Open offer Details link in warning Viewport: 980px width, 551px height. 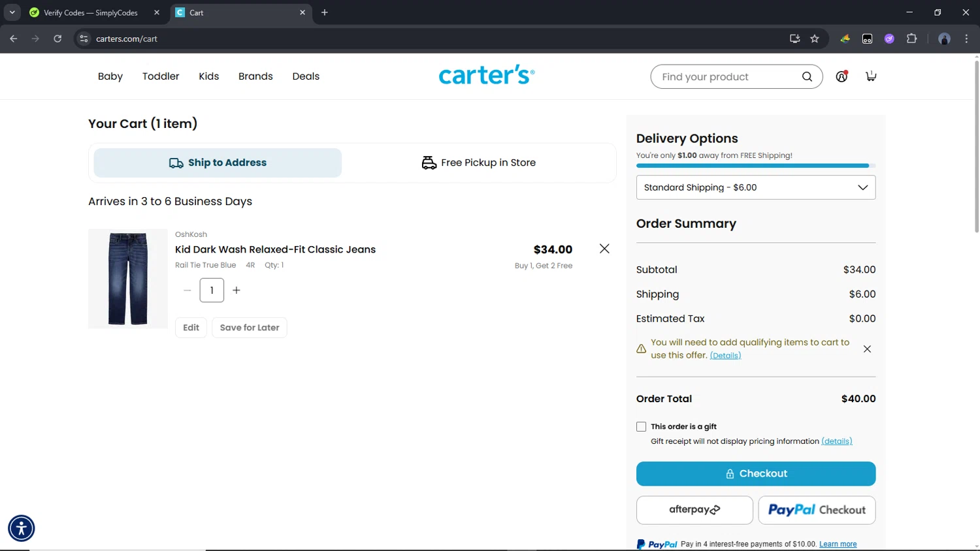point(725,356)
